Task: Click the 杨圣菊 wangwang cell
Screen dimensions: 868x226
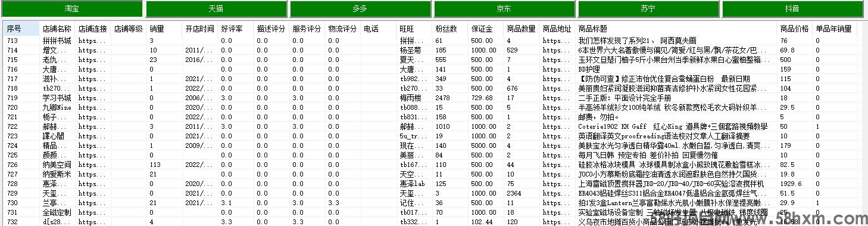Action: click(x=411, y=50)
